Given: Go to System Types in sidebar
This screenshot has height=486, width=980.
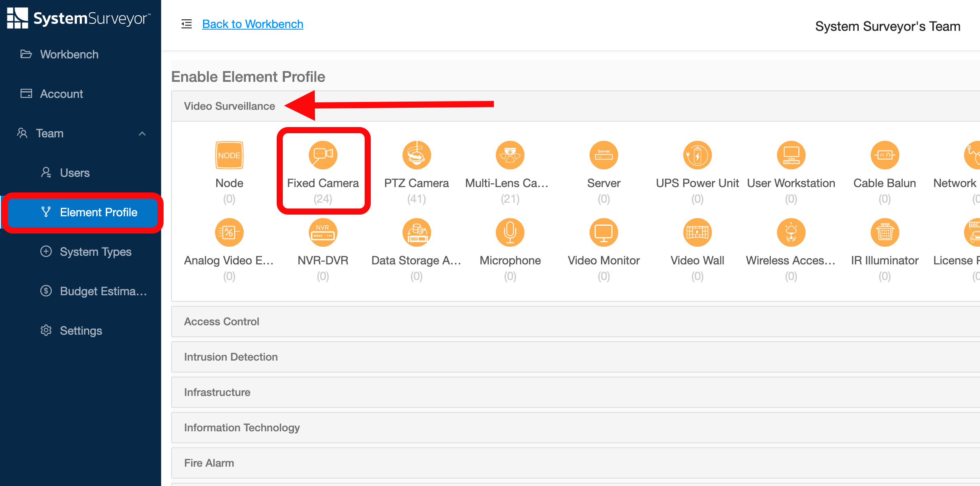Looking at the screenshot, I should tap(95, 252).
